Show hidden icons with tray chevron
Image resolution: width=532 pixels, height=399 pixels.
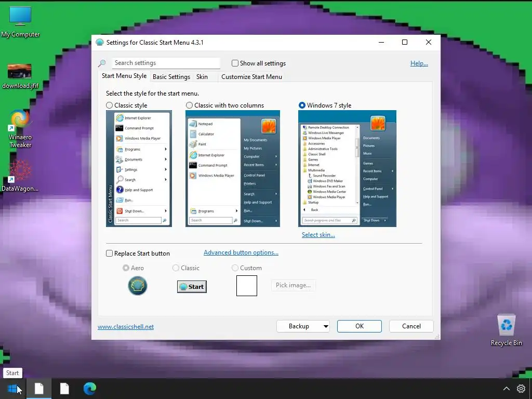(506, 389)
